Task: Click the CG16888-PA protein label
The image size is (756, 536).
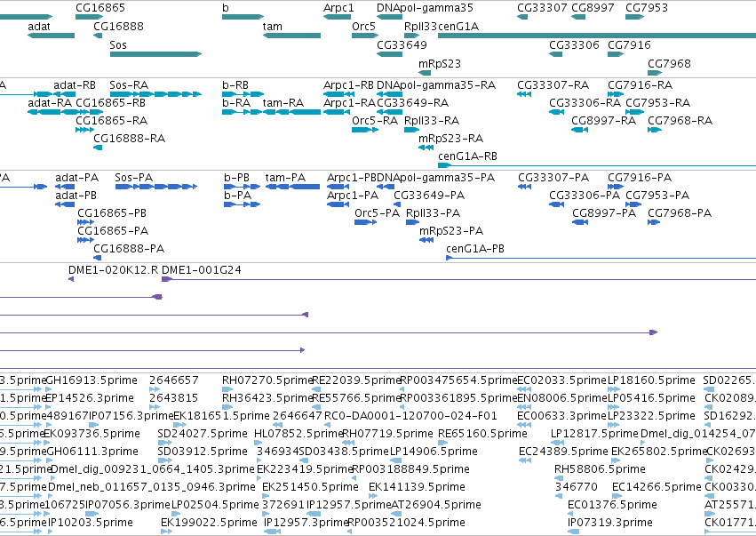Action: 129,249
